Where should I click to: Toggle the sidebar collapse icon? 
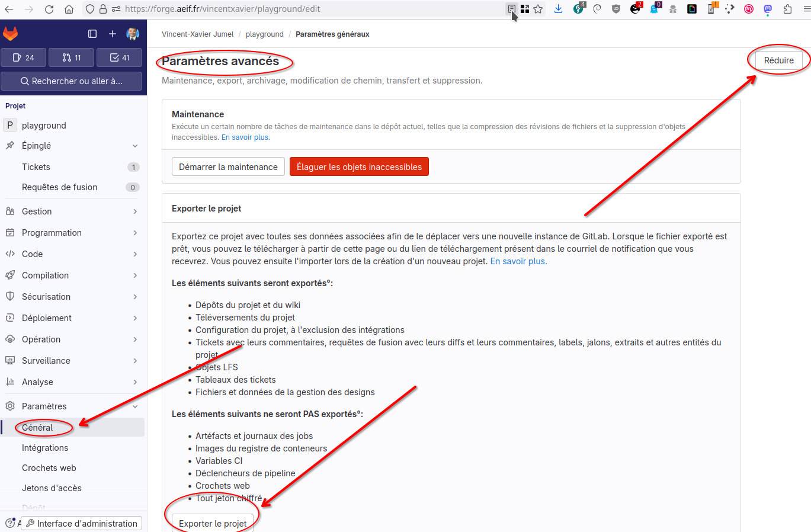point(92,34)
